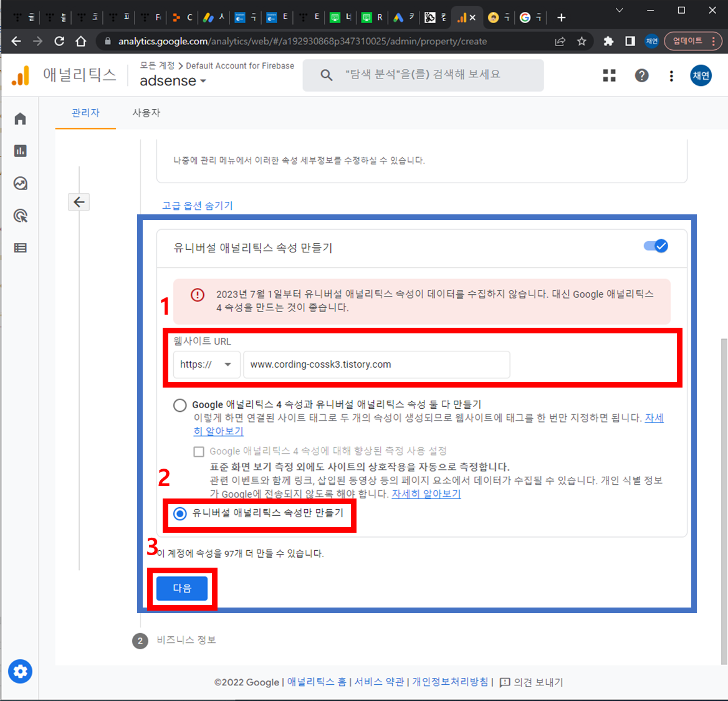Open the Configure table sidebar icon
Image resolution: width=728 pixels, height=701 pixels.
click(x=20, y=248)
